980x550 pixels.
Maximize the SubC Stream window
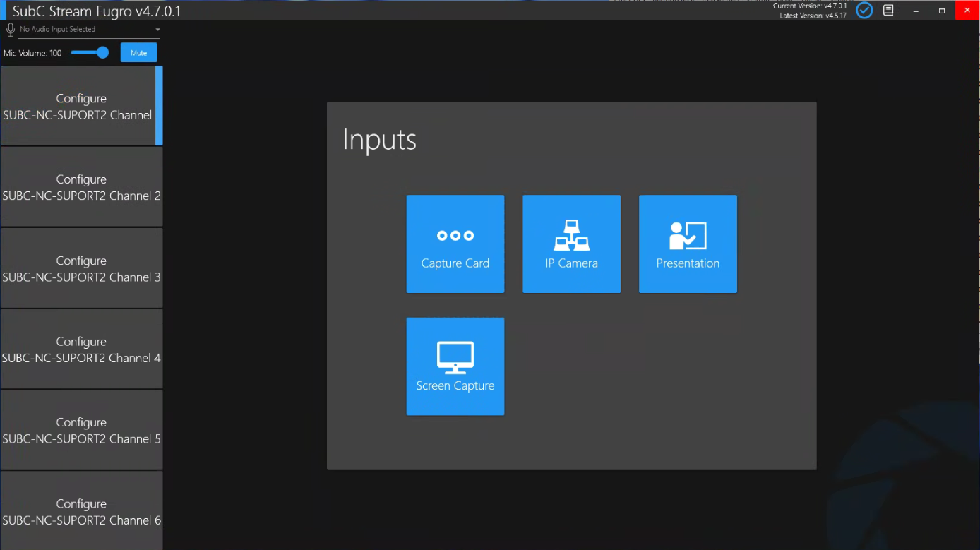pyautogui.click(x=941, y=11)
